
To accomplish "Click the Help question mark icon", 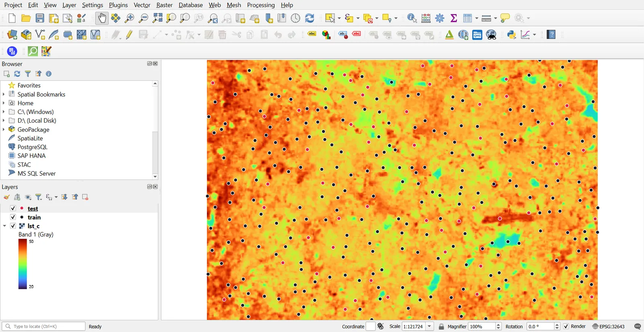I will 551,35.
